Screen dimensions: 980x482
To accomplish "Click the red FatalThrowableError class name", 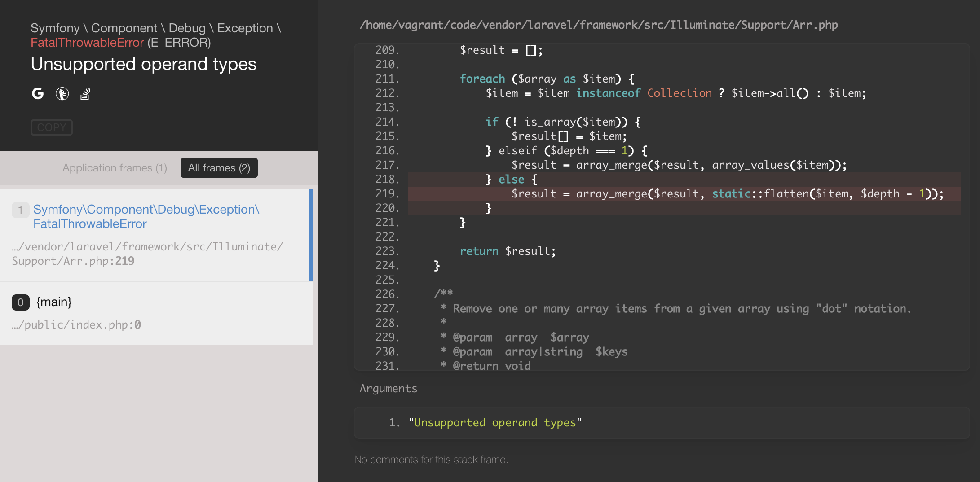I will (87, 43).
